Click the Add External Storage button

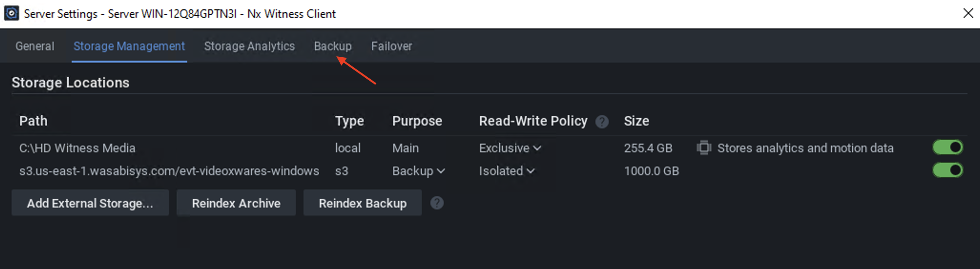pyautogui.click(x=90, y=203)
